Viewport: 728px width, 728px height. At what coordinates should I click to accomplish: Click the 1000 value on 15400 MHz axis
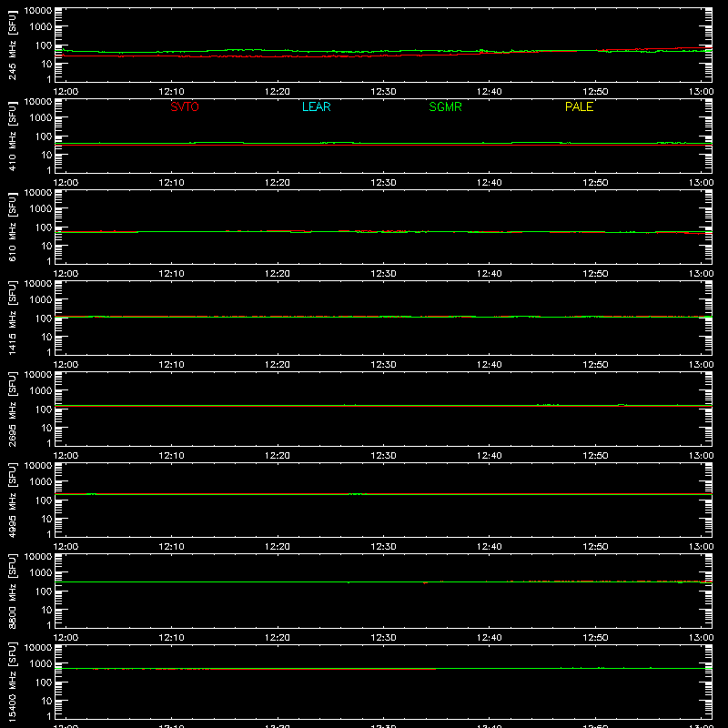[41, 664]
